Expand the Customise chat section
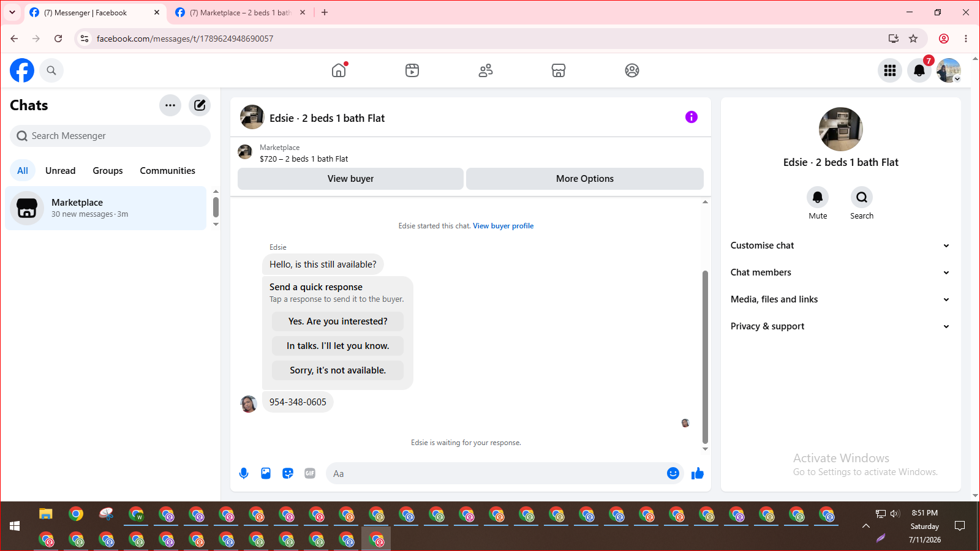The height and width of the screenshot is (551, 980). [840, 246]
